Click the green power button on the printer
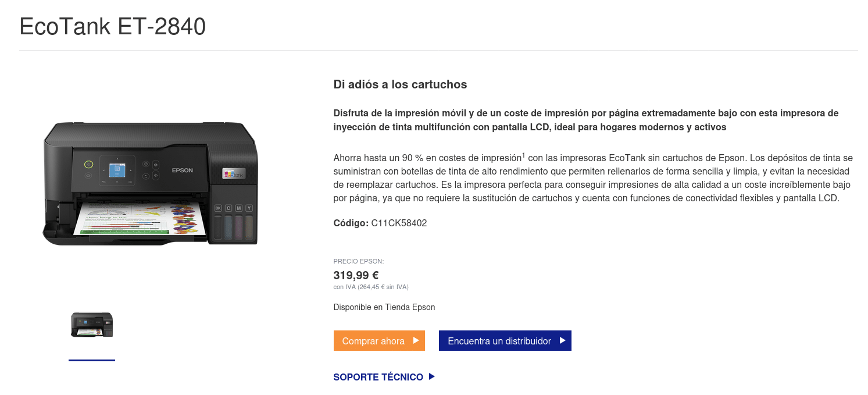This screenshot has width=868, height=395. [x=88, y=164]
